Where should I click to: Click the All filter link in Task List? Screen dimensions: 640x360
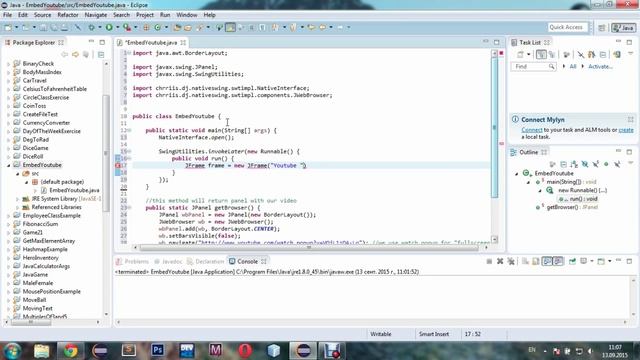tap(573, 67)
